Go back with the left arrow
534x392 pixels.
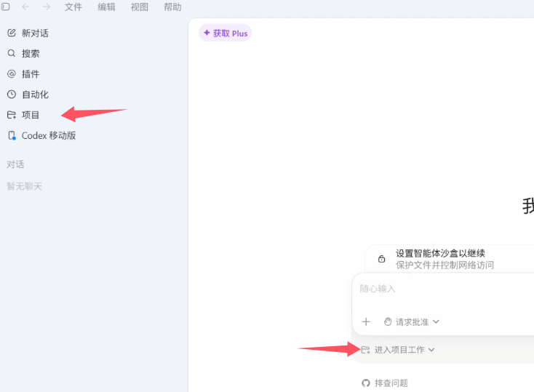pyautogui.click(x=26, y=7)
